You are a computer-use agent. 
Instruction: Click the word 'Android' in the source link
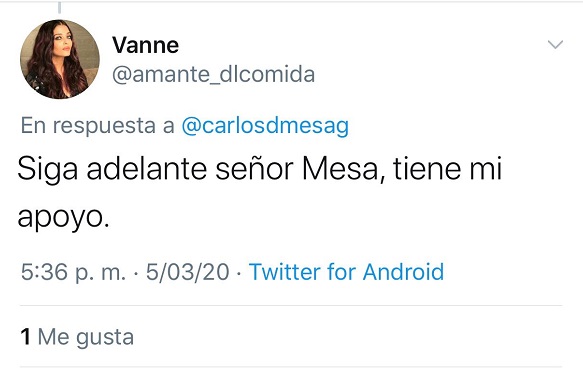pos(403,271)
